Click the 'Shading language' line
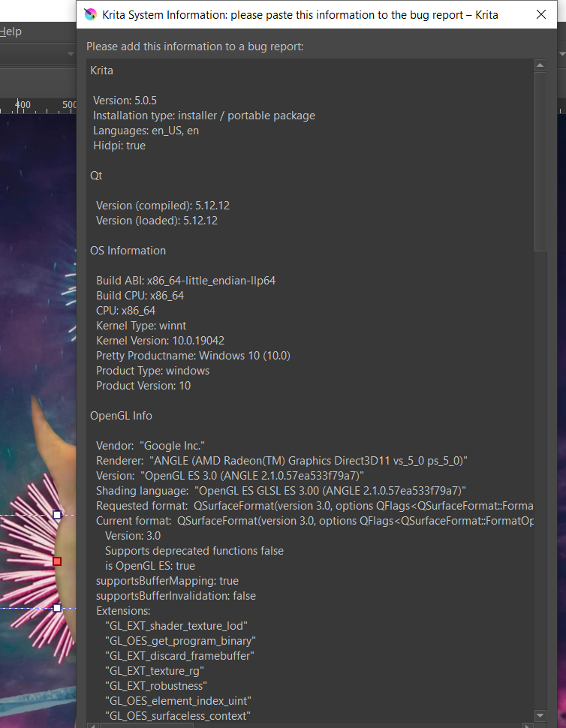Viewport: 566px width, 728px height. [x=281, y=491]
